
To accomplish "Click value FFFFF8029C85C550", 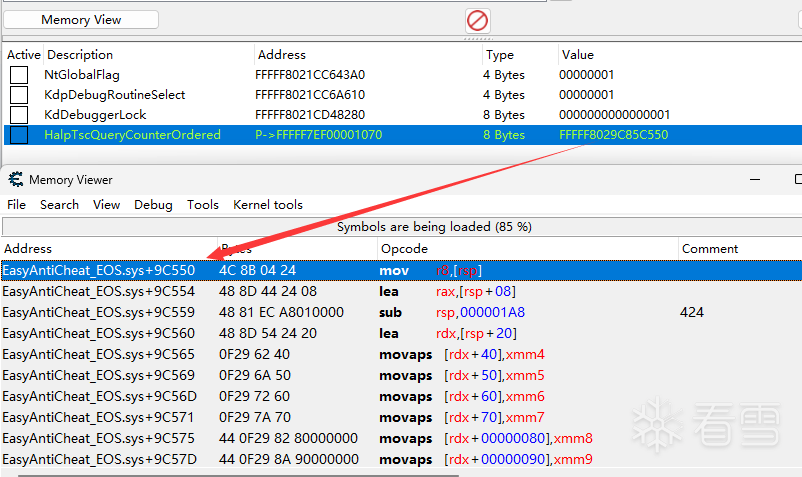I will pyautogui.click(x=613, y=135).
